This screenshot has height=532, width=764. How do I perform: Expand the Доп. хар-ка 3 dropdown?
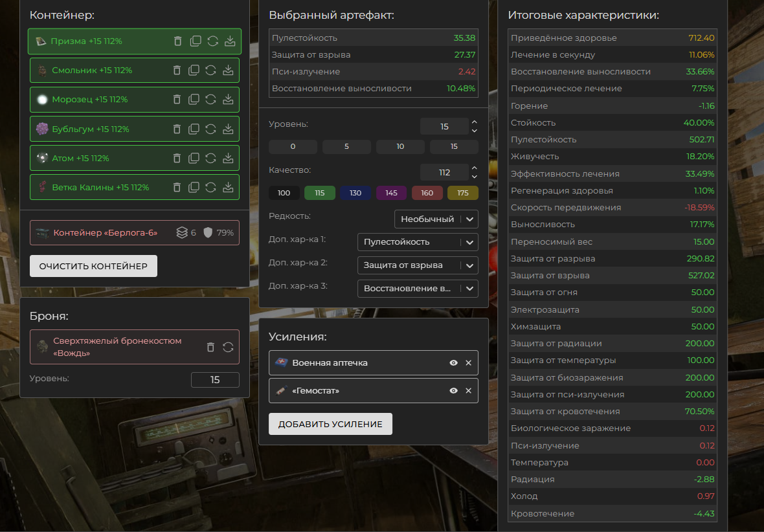(418, 289)
